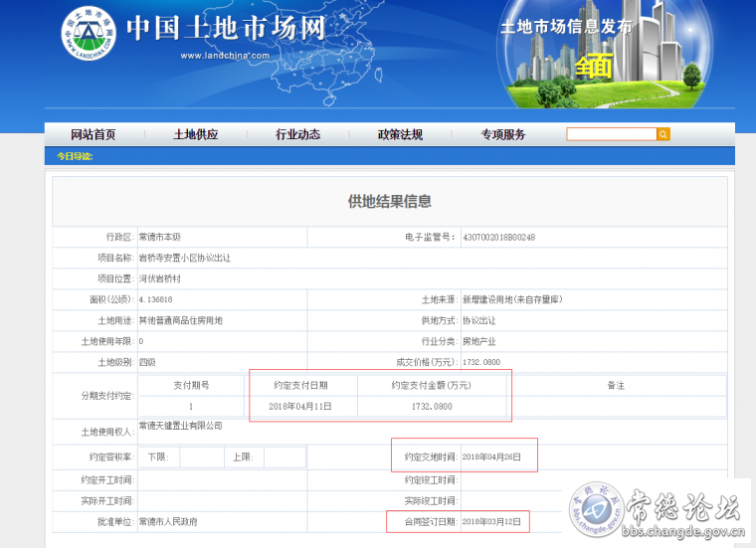The width and height of the screenshot is (756, 548).
Task: Click the 土地使用年限 value 0
Action: click(x=141, y=341)
